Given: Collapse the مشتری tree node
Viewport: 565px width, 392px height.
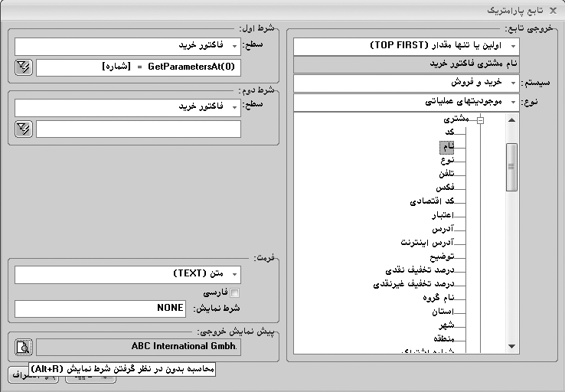Looking at the screenshot, I should click(480, 120).
